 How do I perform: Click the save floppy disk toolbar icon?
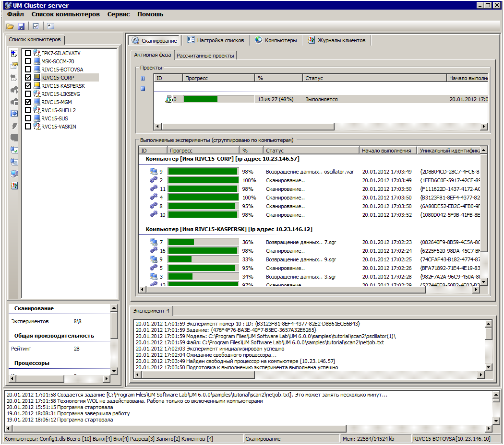click(x=21, y=26)
